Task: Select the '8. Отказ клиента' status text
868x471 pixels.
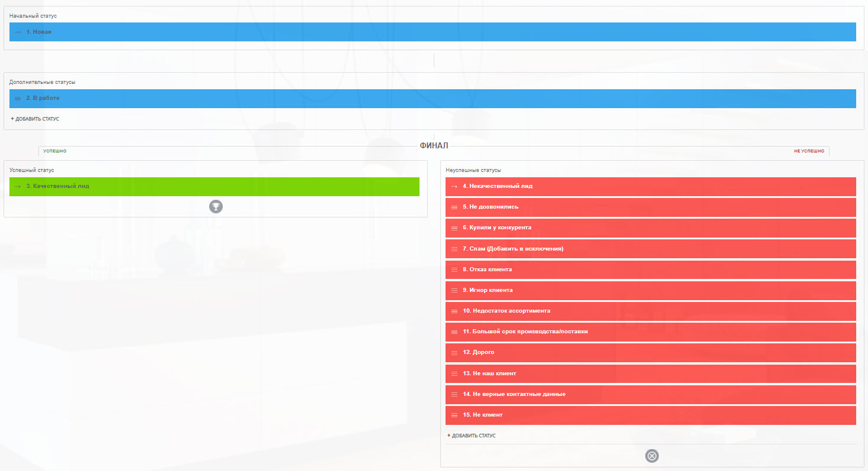Action: [x=487, y=269]
